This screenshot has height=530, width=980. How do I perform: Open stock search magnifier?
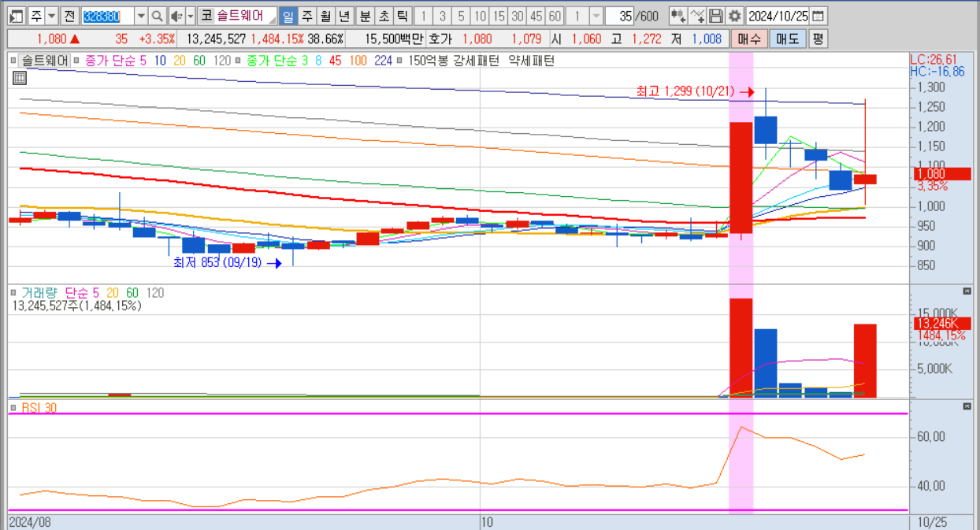158,16
